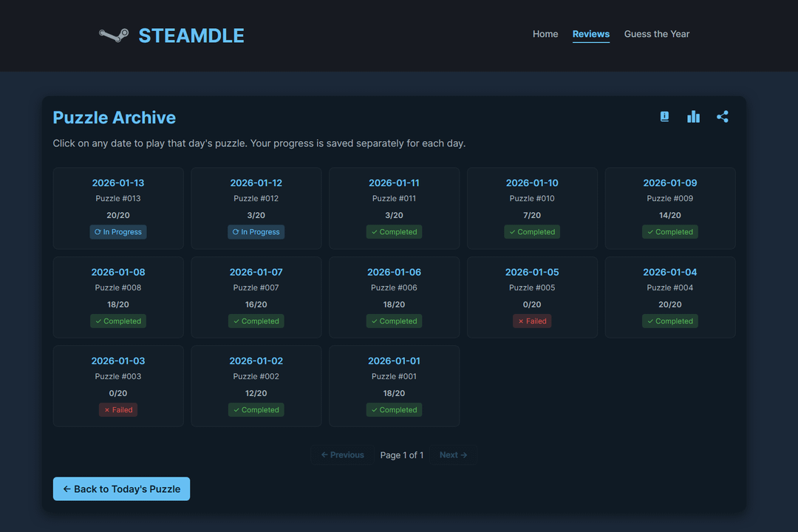Click the share icon

point(722,117)
